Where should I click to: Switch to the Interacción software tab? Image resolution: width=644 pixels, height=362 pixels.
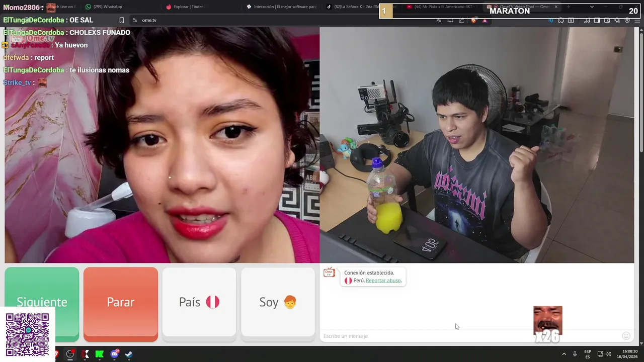coord(282,7)
